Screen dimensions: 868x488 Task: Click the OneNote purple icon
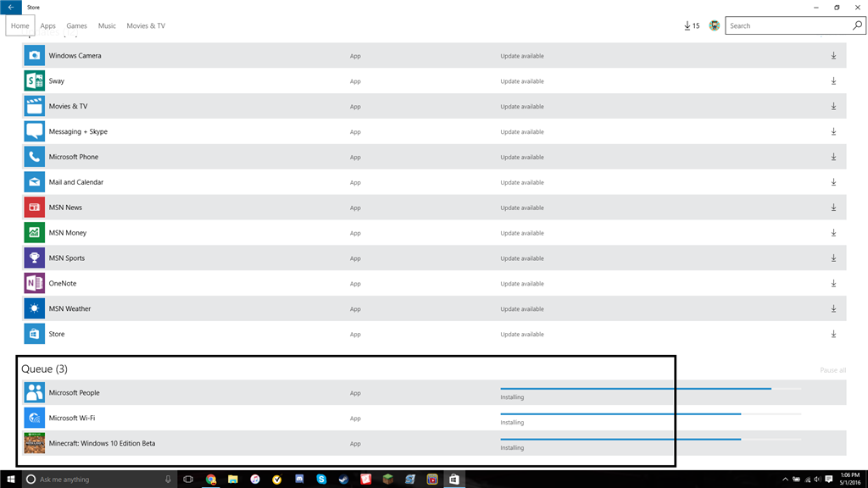coord(34,283)
